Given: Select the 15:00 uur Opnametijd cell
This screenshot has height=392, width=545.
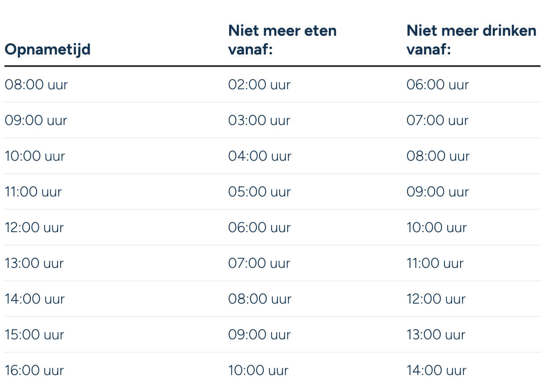Looking at the screenshot, I should (34, 335).
